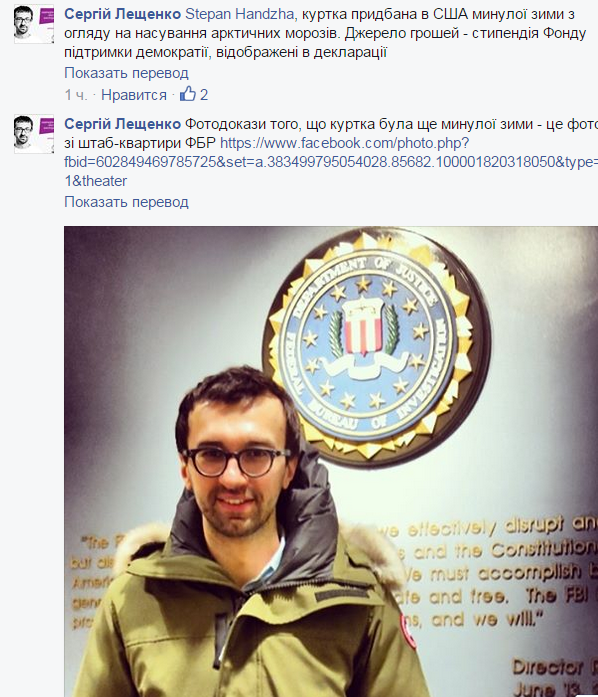Click Показать перевод under the second comment
Viewport: 598px width, 697px height.
[126, 202]
